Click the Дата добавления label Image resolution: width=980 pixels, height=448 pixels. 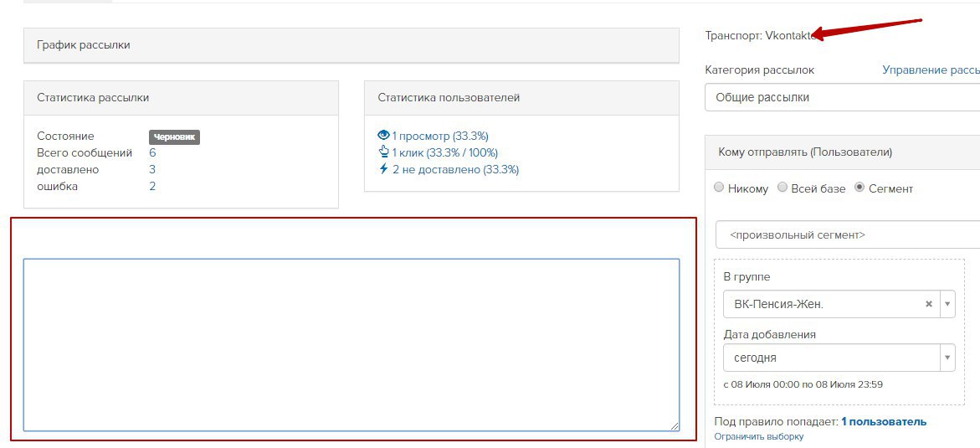point(769,334)
